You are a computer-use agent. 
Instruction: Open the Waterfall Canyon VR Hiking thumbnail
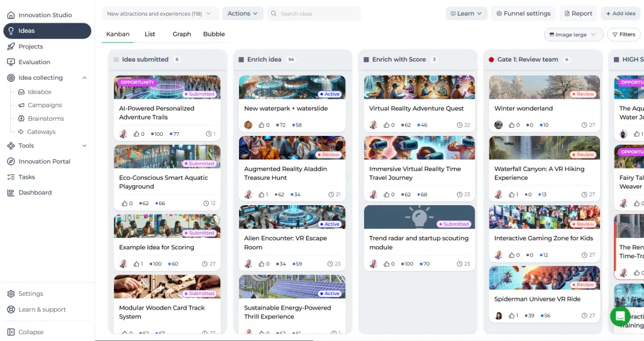pos(544,148)
